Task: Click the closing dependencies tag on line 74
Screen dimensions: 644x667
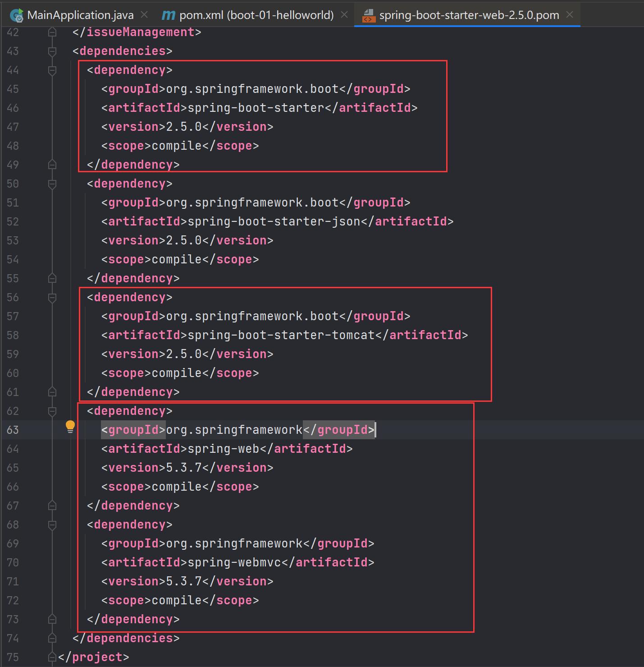Action: coord(126,638)
